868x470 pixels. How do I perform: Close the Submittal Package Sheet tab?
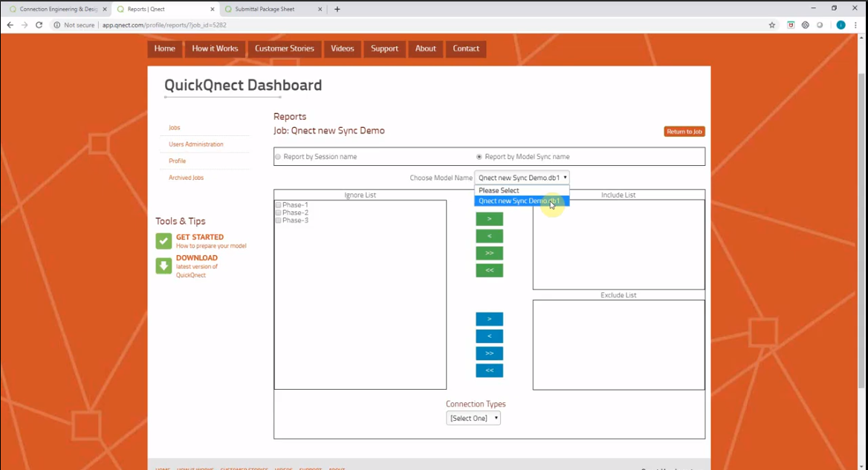tap(320, 9)
